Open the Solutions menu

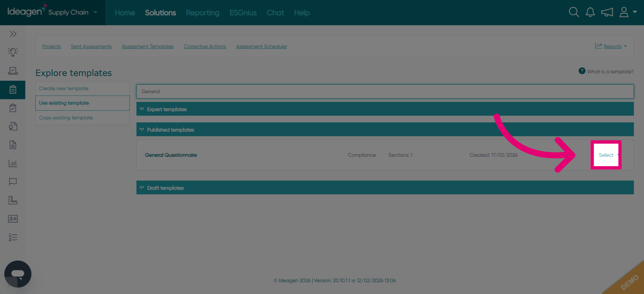click(x=160, y=13)
